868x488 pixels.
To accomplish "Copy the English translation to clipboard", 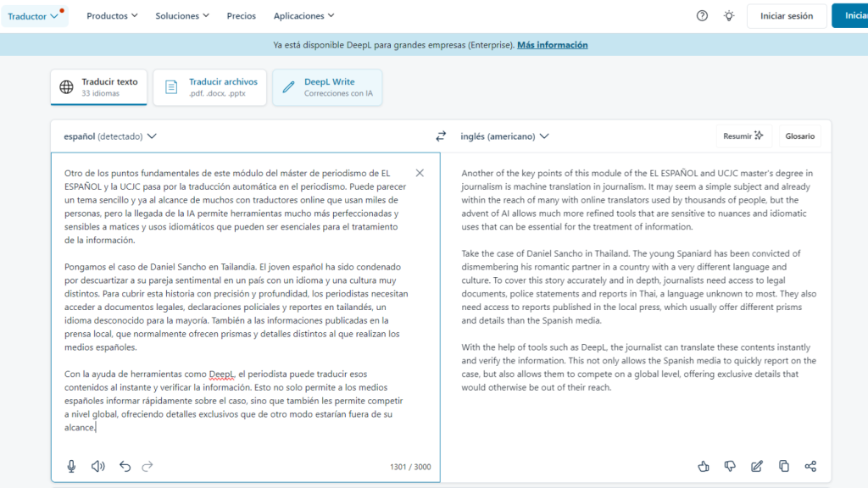I will tap(783, 466).
